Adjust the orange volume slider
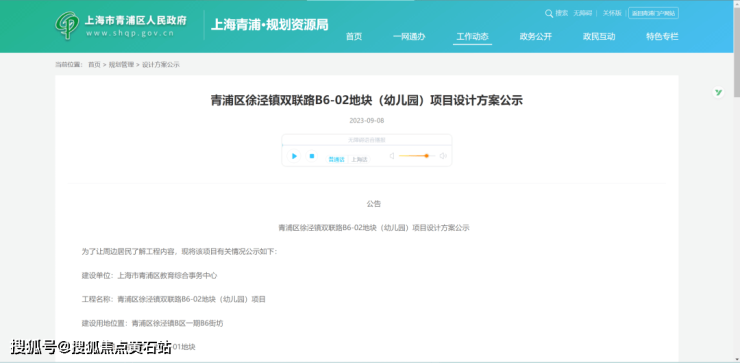Screen dimensions: 740x363 417,156
